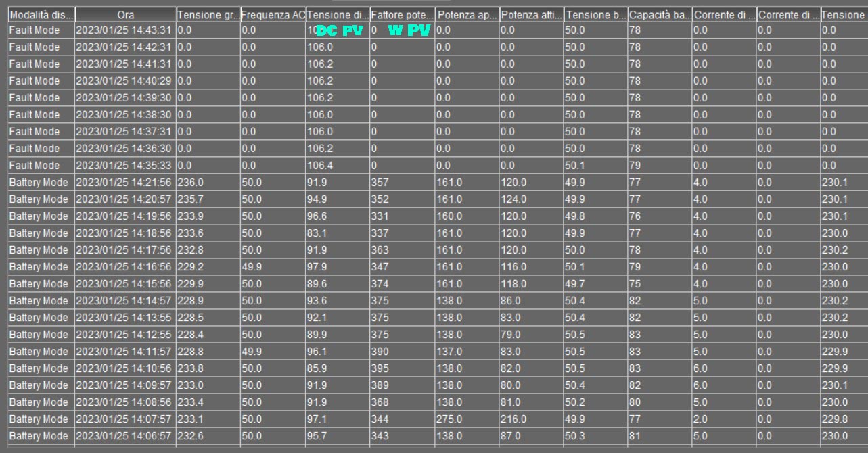
Task: Click the W PV label annotation
Action: pos(409,30)
